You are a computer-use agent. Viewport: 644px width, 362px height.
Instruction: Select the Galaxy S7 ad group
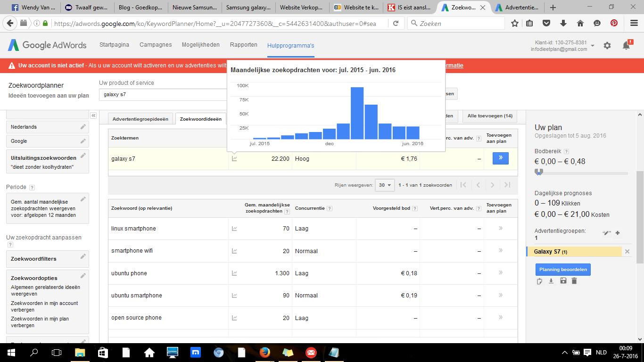574,252
